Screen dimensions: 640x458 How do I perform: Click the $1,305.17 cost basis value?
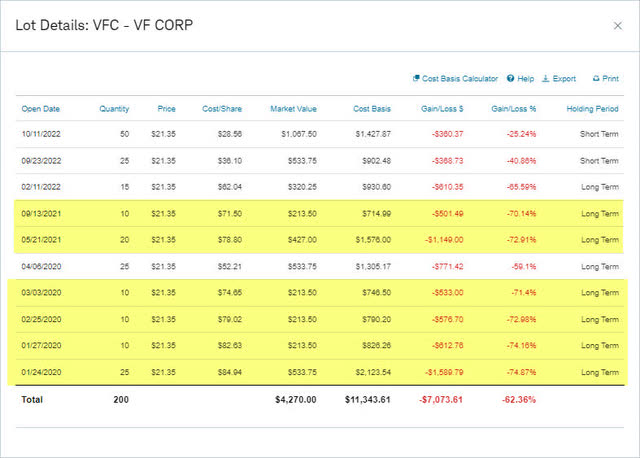373,267
